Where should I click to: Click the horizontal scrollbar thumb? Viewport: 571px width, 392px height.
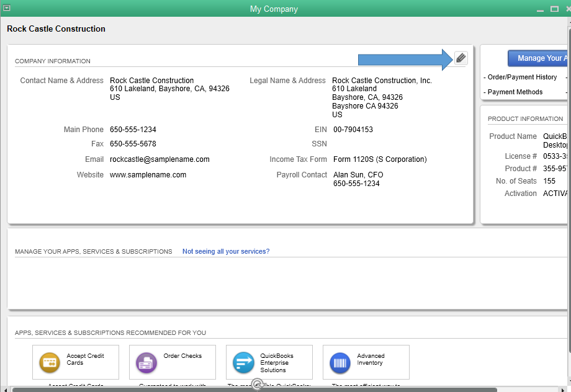click(x=254, y=390)
